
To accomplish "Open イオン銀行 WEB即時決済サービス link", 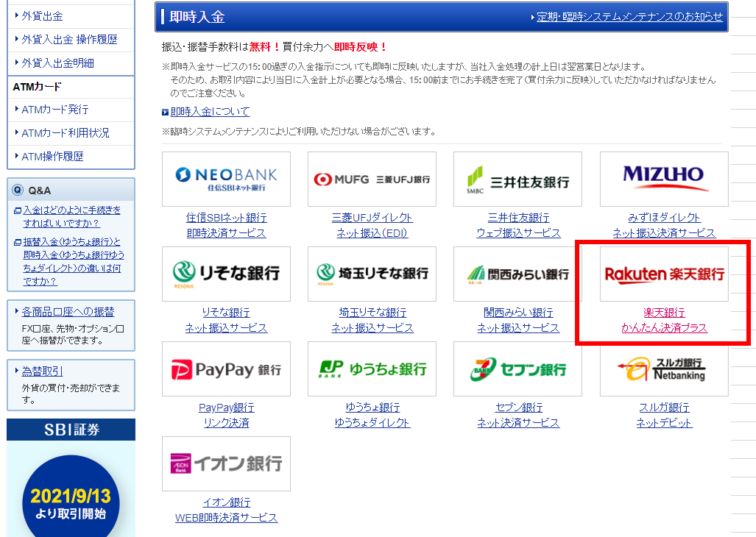I will pos(226,510).
